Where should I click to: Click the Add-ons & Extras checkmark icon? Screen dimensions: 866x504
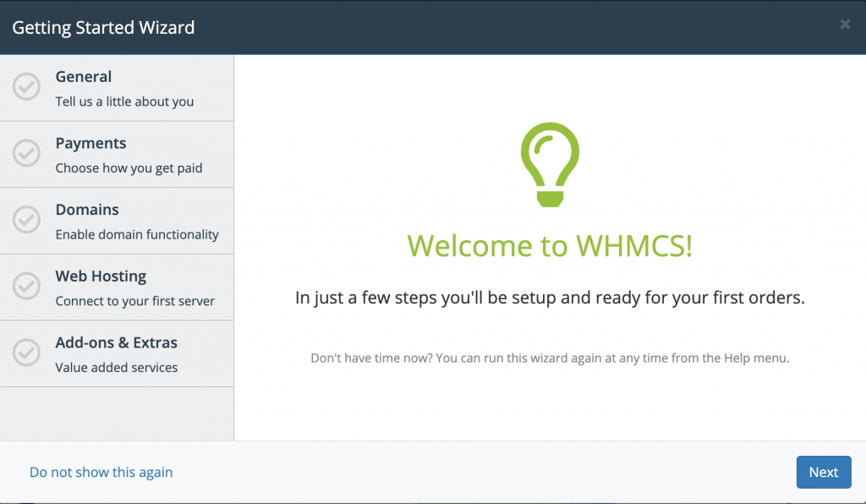point(26,353)
